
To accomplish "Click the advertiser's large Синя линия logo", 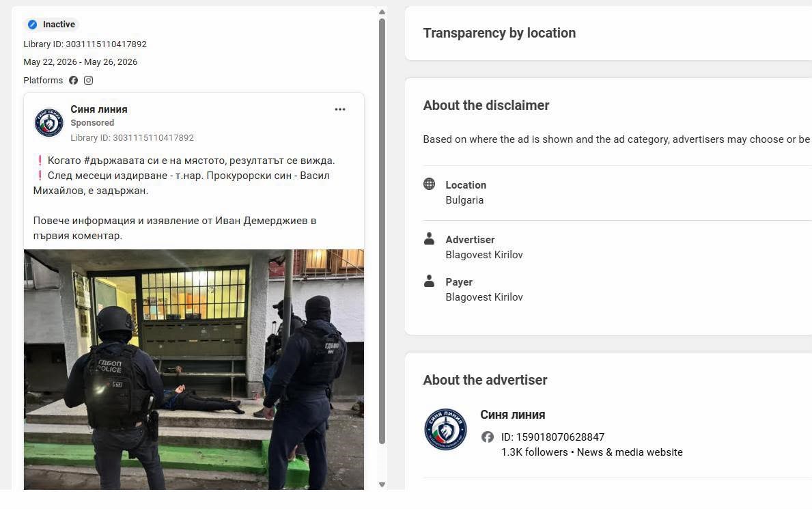I will pos(445,429).
